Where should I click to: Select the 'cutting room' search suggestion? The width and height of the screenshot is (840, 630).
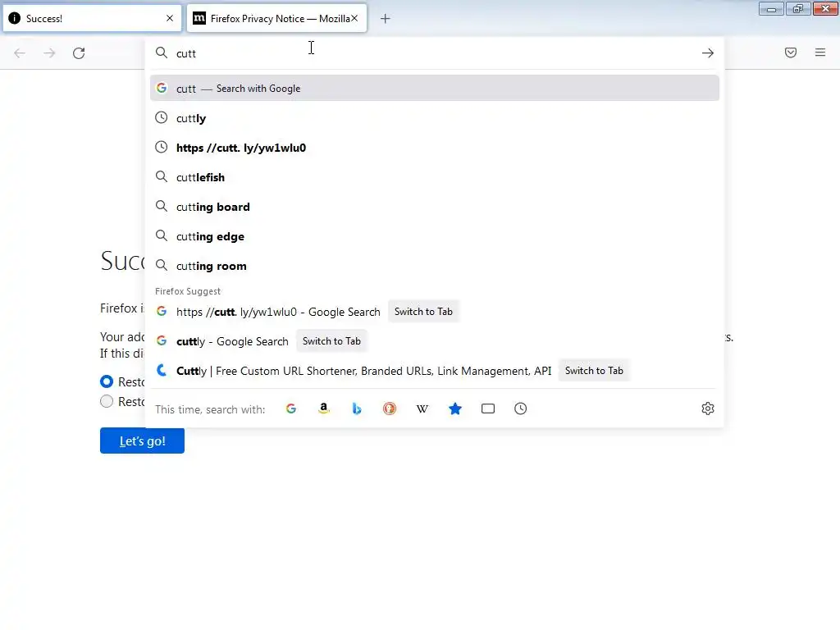(435, 266)
